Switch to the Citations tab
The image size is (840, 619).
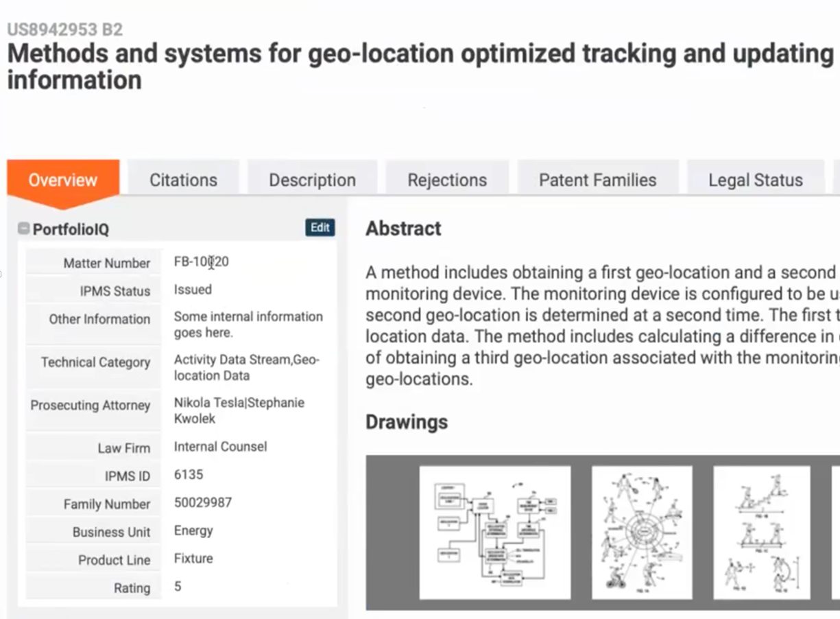click(183, 180)
